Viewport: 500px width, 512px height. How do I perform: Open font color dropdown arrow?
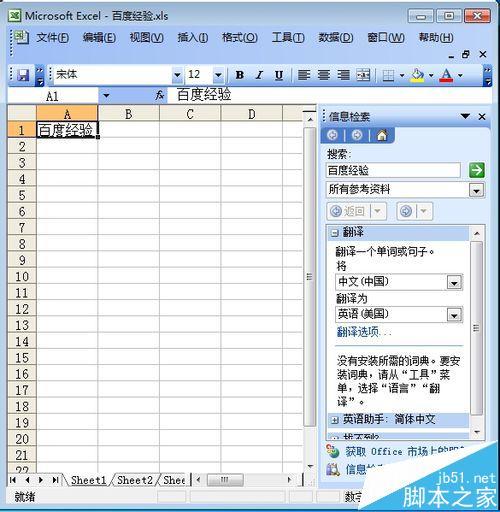(x=460, y=75)
